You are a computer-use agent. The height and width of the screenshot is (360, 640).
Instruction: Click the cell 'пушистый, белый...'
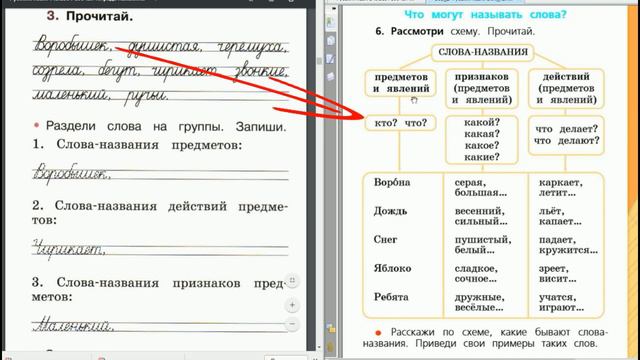(483, 245)
